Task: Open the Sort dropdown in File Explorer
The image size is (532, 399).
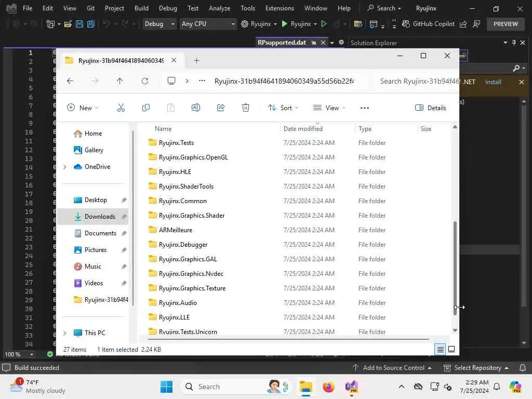Action: coord(283,108)
